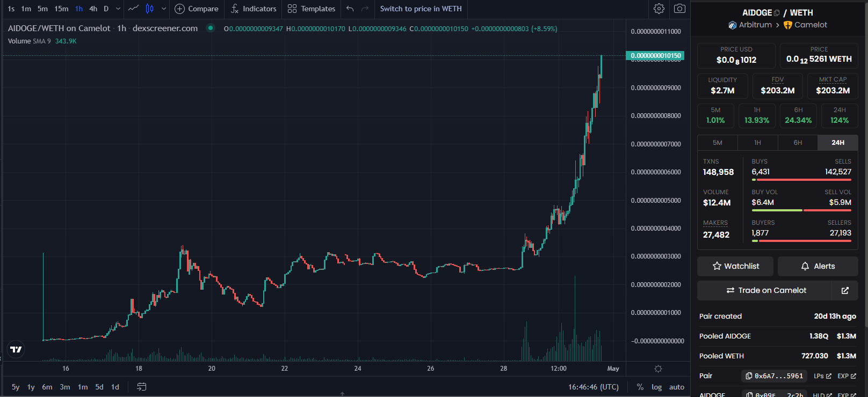Undo the last chart action
The image size is (868, 397).
(350, 9)
